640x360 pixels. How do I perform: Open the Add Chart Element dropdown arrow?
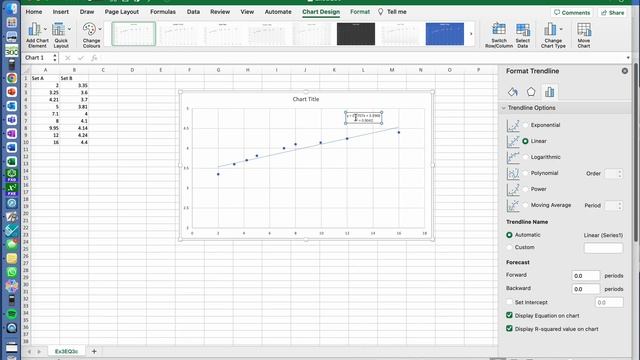point(45,29)
